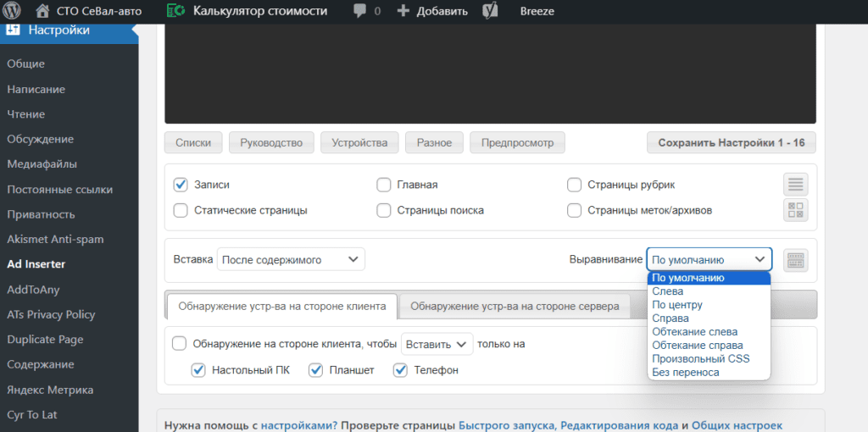Open Общие in settings sidebar

(x=26, y=64)
